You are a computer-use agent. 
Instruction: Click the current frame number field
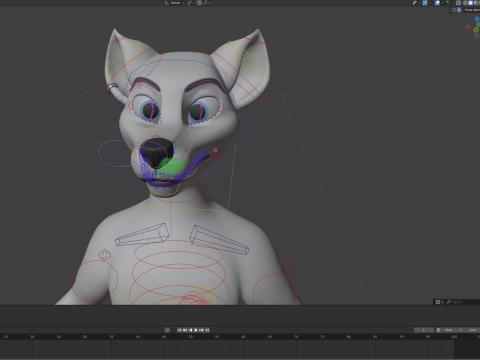424,330
